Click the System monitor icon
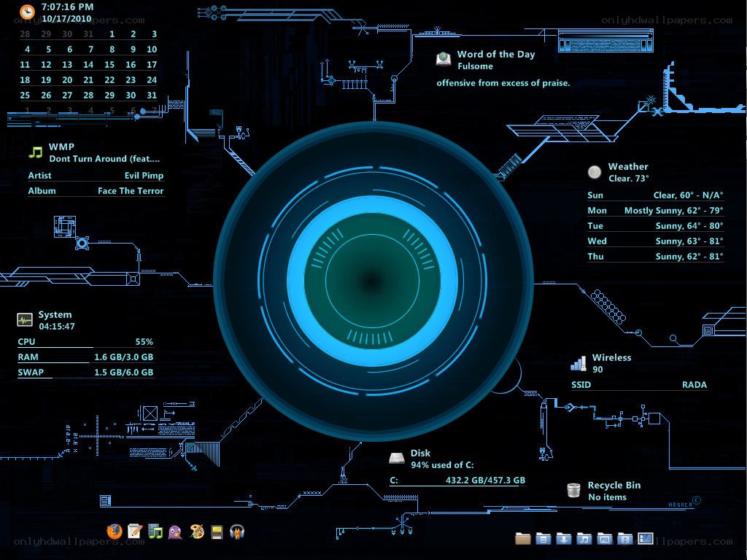Viewport: 747px width, 560px height. [x=25, y=319]
